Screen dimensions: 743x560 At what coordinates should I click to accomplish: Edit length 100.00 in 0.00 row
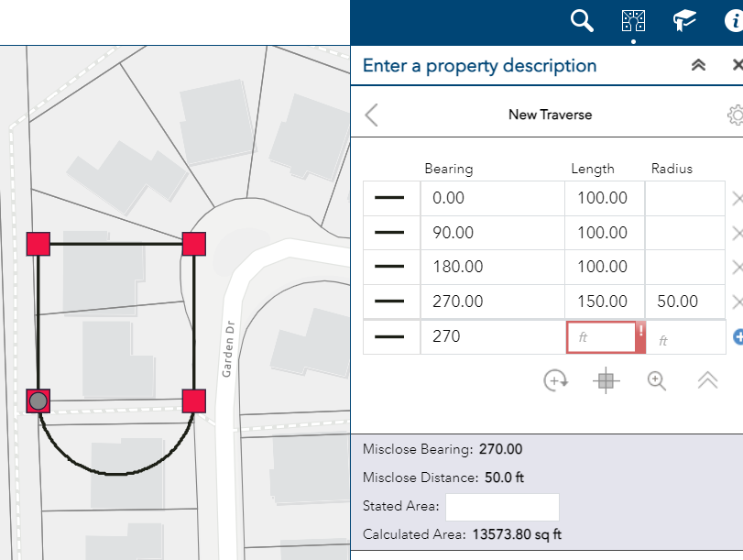pyautogui.click(x=605, y=198)
